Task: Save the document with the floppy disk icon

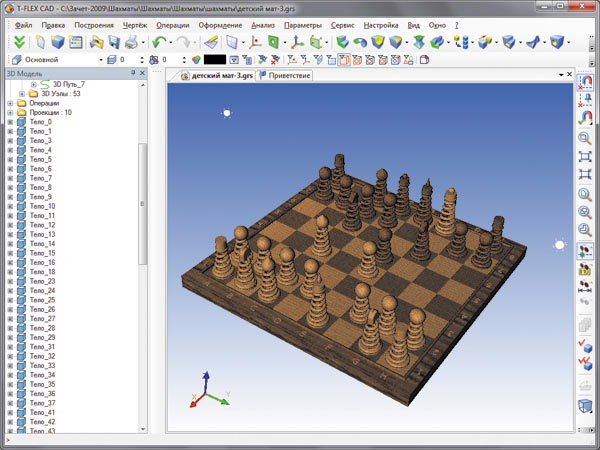Action: (114, 42)
